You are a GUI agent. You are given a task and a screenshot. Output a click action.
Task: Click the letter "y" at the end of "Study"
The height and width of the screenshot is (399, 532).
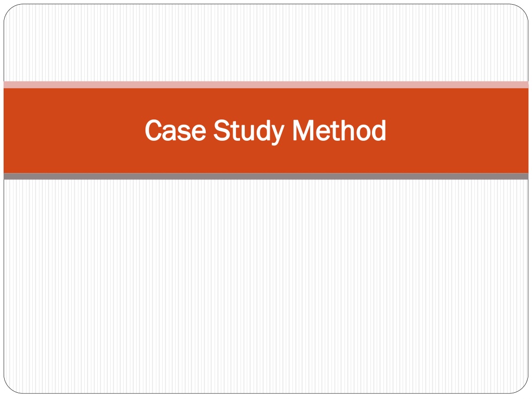point(277,135)
